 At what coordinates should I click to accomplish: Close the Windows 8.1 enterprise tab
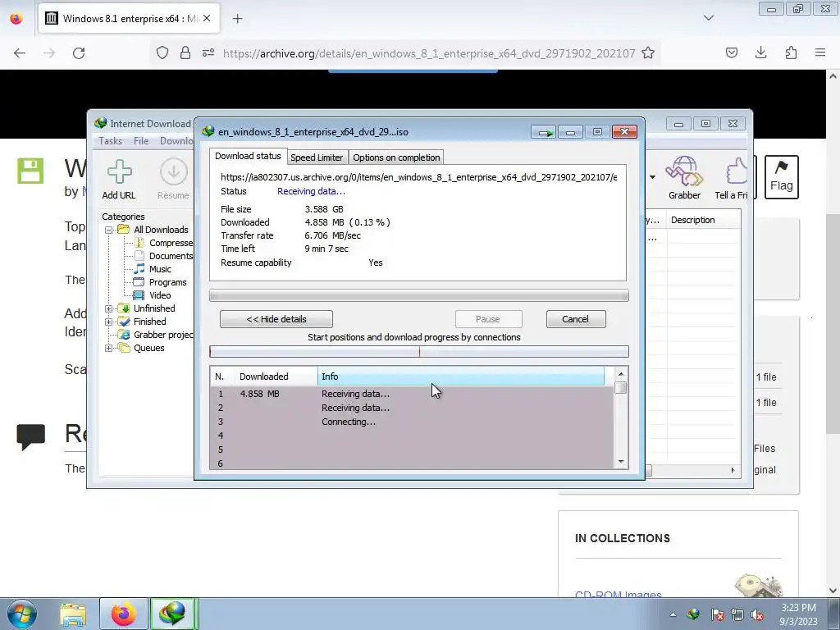(x=207, y=18)
